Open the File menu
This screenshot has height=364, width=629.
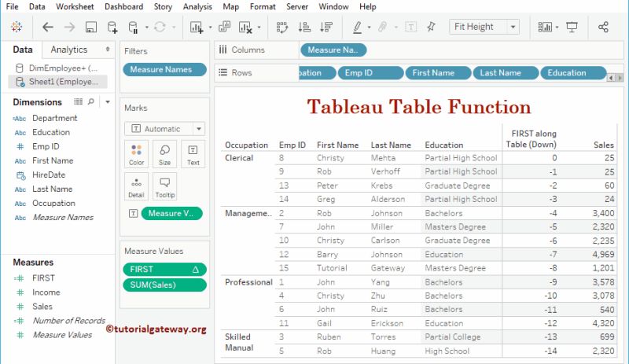(x=12, y=7)
